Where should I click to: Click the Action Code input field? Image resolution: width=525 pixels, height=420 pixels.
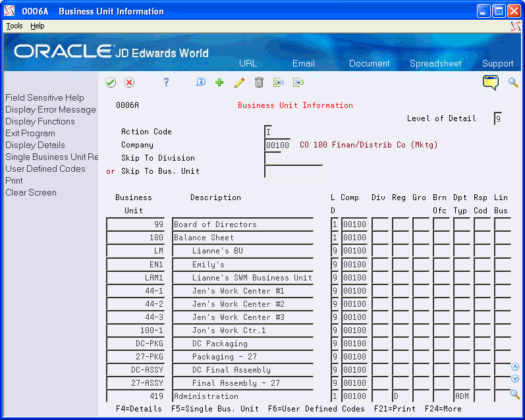click(x=269, y=132)
